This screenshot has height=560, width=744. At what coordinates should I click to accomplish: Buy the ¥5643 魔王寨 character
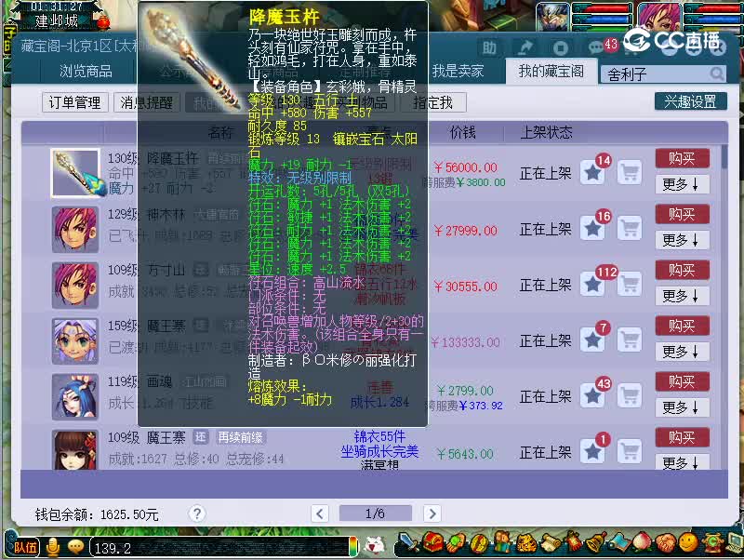683,437
